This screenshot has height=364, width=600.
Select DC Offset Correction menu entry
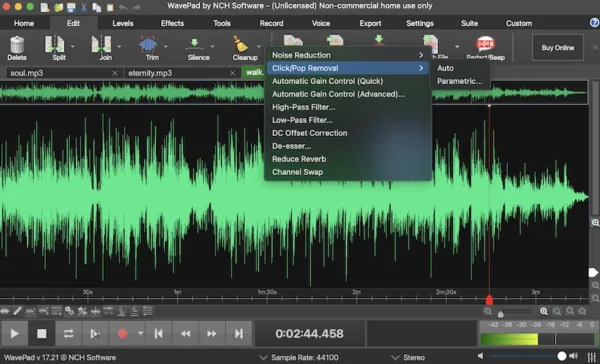point(348,133)
